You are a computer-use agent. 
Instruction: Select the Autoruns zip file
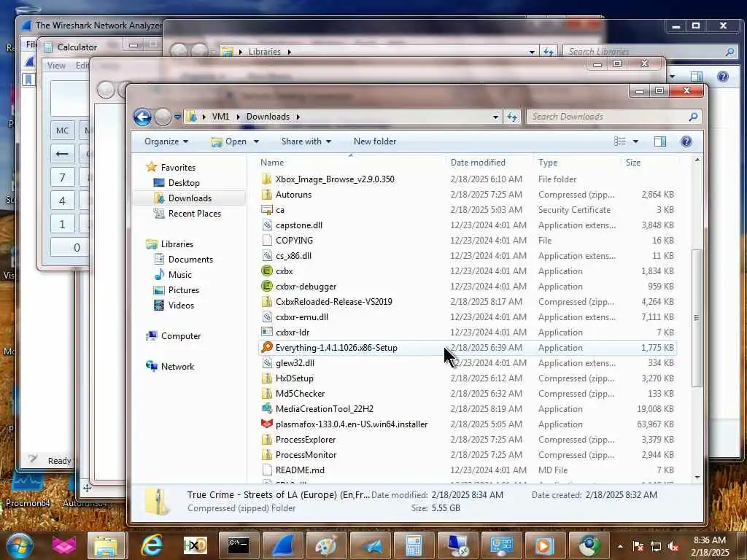coord(293,194)
